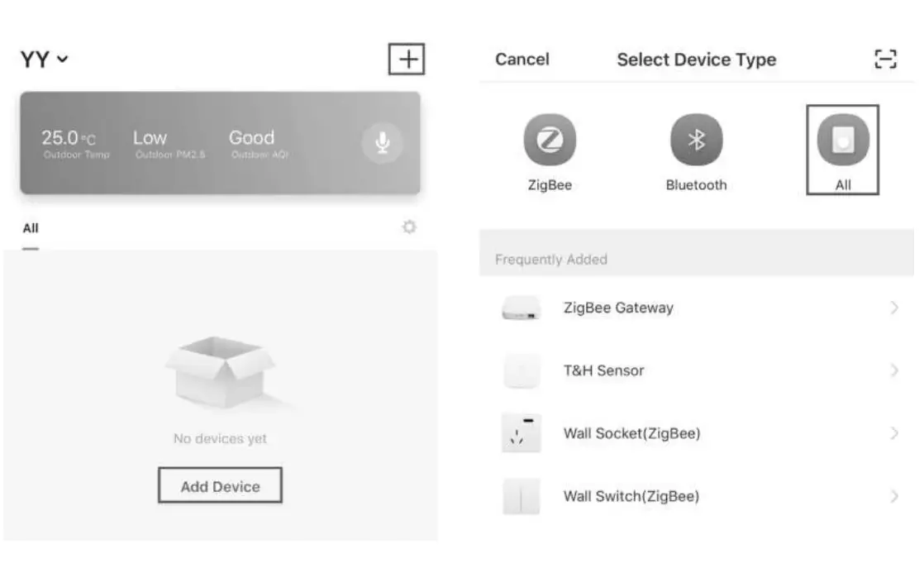Tap the T&H Sensor device icon
924x568 pixels.
pos(519,370)
